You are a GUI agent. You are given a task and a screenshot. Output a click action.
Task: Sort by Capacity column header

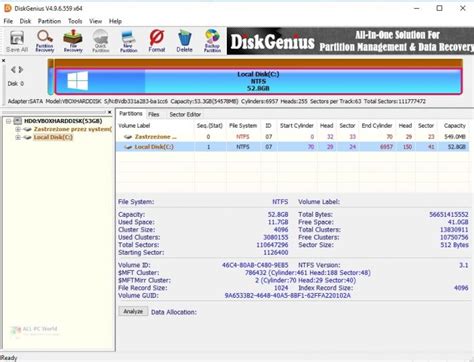pyautogui.click(x=455, y=126)
